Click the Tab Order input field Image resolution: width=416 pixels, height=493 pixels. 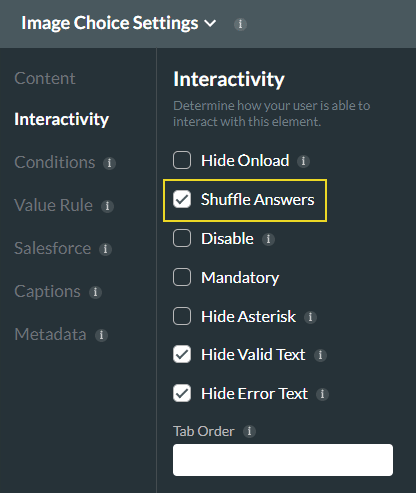pos(283,460)
